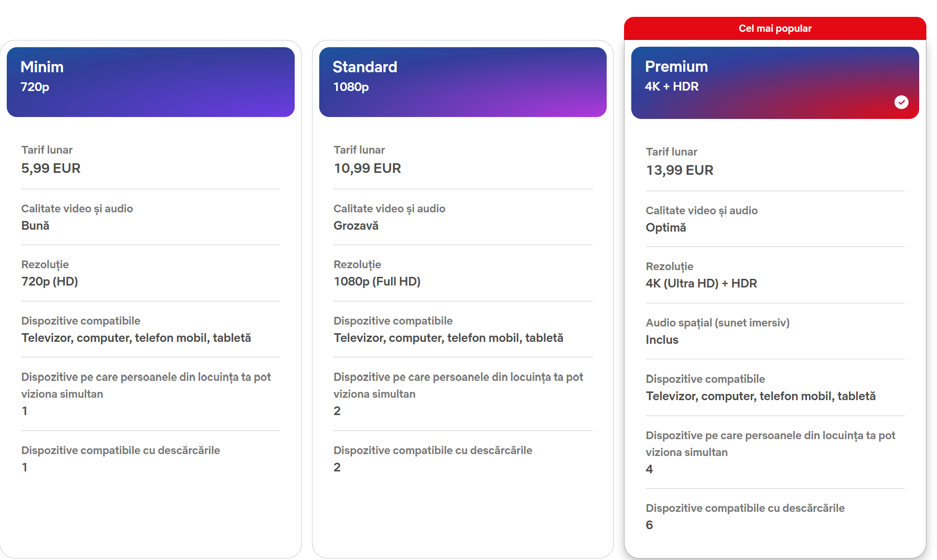This screenshot has width=937, height=560.
Task: Click the 10,99 EUR monthly price
Action: [367, 168]
